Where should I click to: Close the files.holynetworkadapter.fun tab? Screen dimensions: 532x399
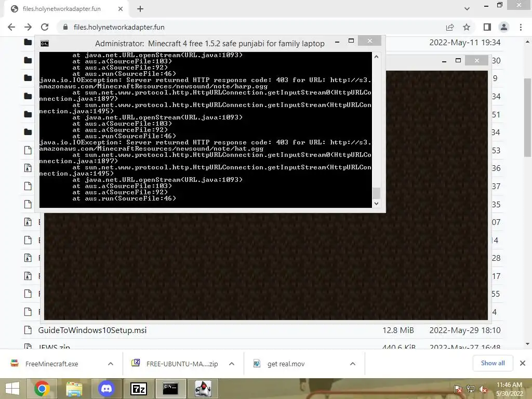(121, 9)
